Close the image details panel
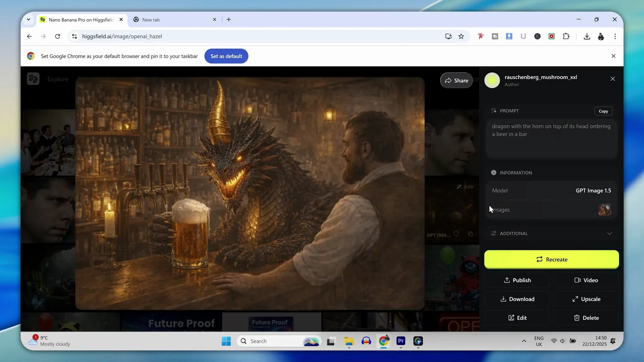Screen dimensions: 644x362 612,79
